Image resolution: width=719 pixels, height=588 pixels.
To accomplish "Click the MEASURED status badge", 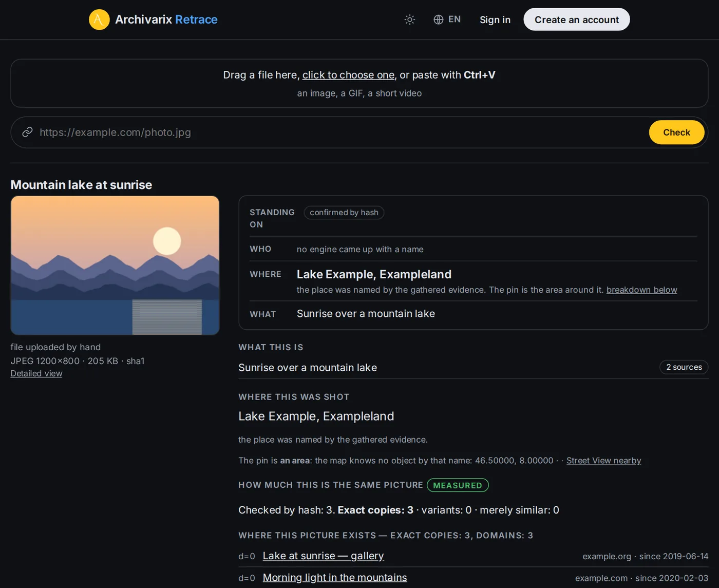I will tap(458, 485).
